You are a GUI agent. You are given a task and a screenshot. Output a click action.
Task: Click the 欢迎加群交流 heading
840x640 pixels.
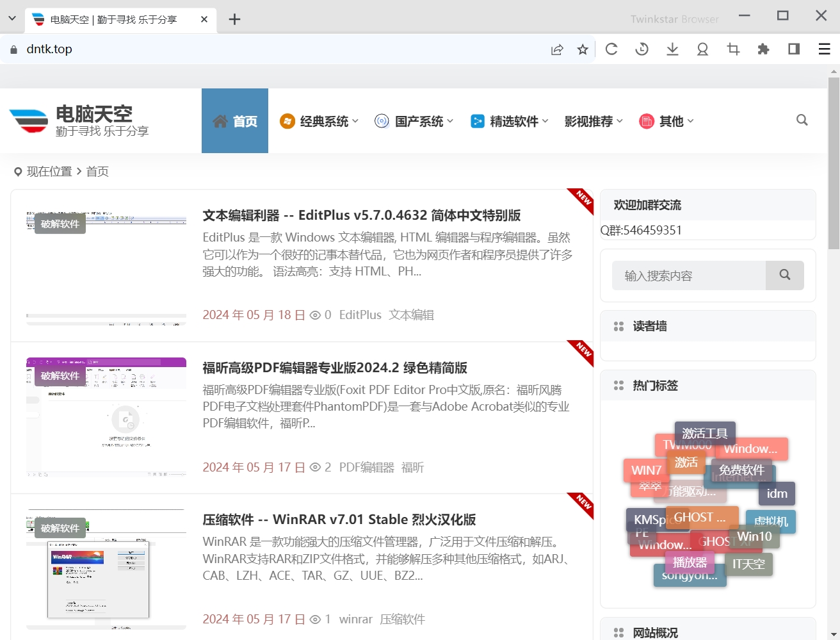[647, 205]
